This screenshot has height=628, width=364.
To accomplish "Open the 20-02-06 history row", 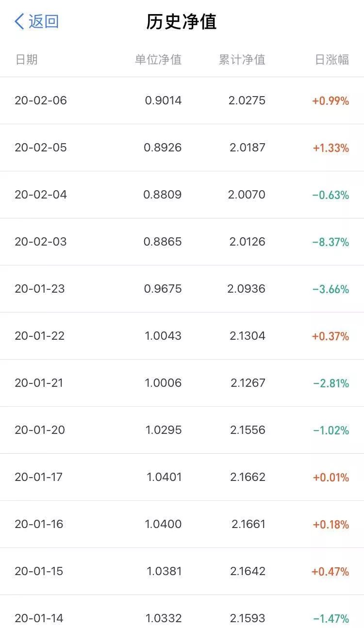I will pyautogui.click(x=182, y=100).
